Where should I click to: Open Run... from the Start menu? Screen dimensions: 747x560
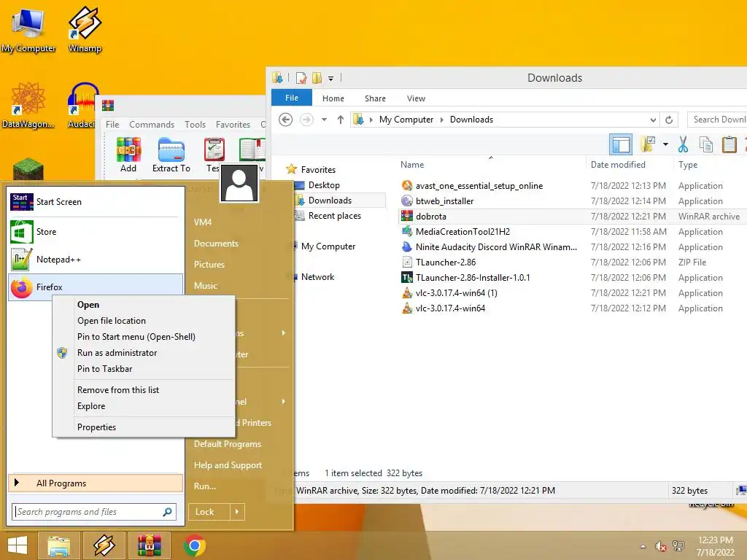point(205,486)
